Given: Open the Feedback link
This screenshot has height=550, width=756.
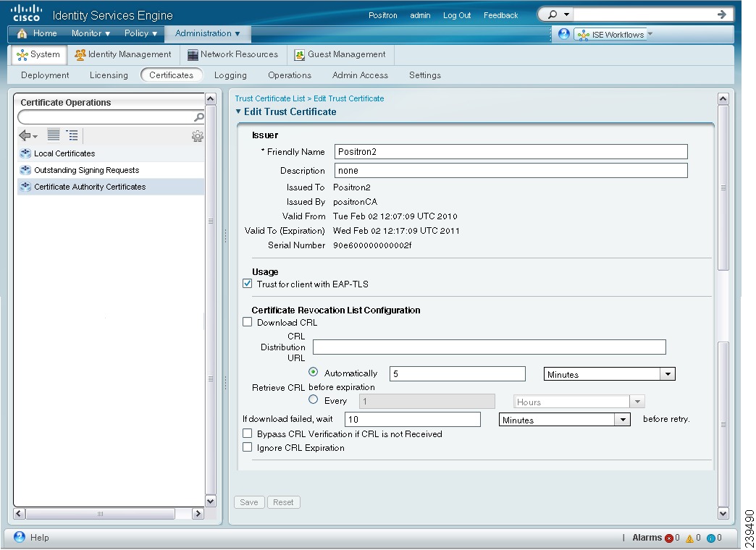Looking at the screenshot, I should [x=500, y=15].
